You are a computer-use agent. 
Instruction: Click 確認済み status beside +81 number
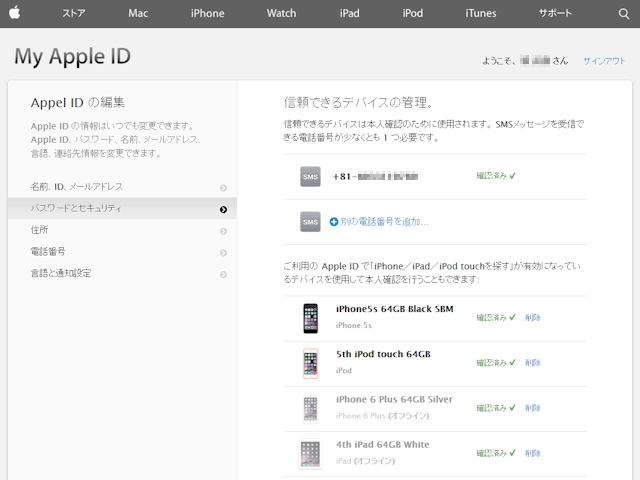tap(496, 176)
